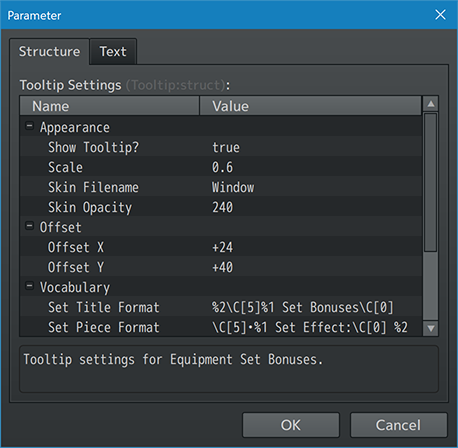Image resolution: width=458 pixels, height=448 pixels.
Task: Select the true value for Show Tooltip
Action: pos(226,147)
